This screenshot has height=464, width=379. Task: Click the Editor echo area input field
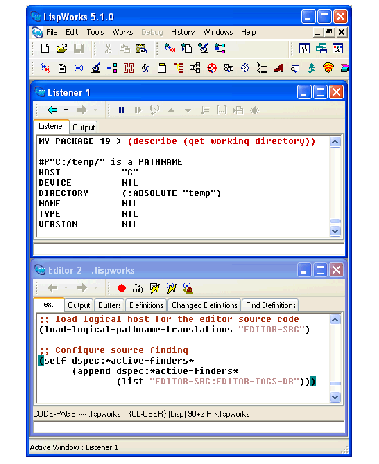[x=189, y=428]
